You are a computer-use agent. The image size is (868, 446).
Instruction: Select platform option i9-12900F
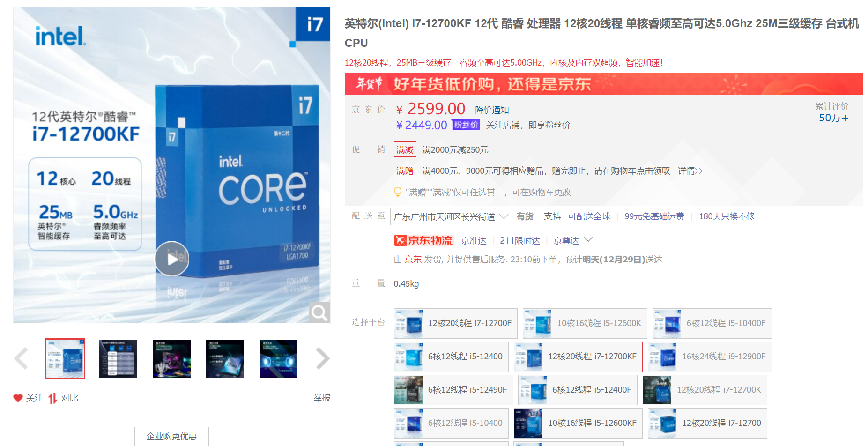(x=710, y=357)
